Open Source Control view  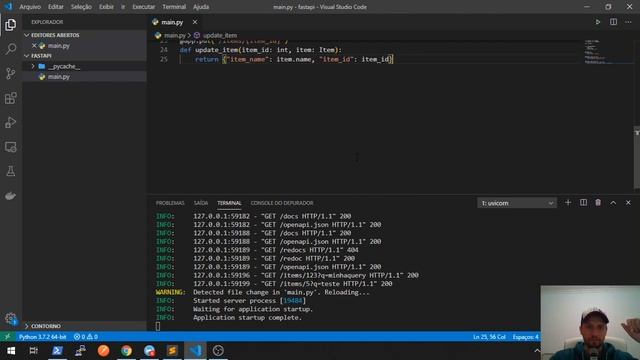coord(11,73)
